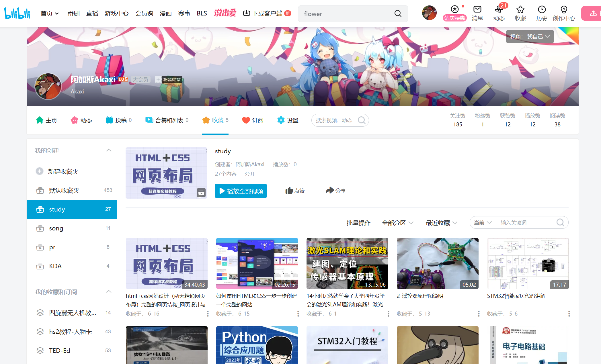Viewport: 601px width, 364px height.
Task: Select the KDA folder
Action: 72,266
